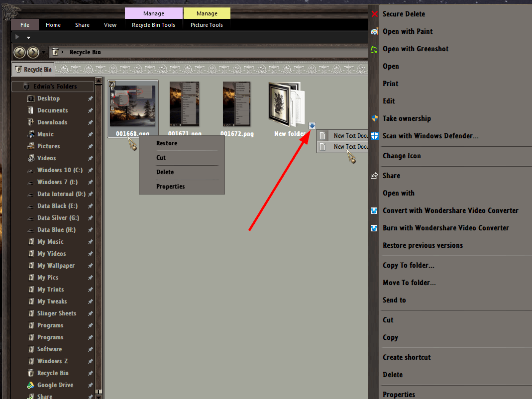This screenshot has width=532, height=399.
Task: Click the blue download arrow on New folder
Action: pyautogui.click(x=312, y=125)
